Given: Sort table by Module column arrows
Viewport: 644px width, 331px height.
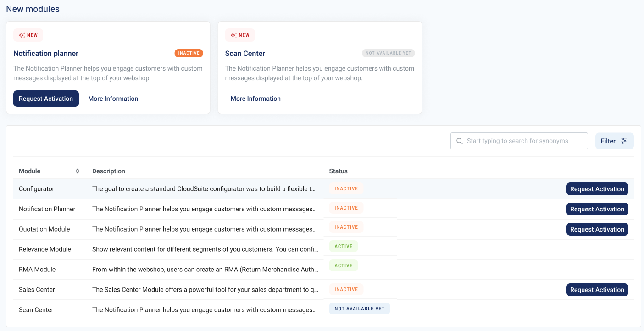Looking at the screenshot, I should click(x=78, y=171).
